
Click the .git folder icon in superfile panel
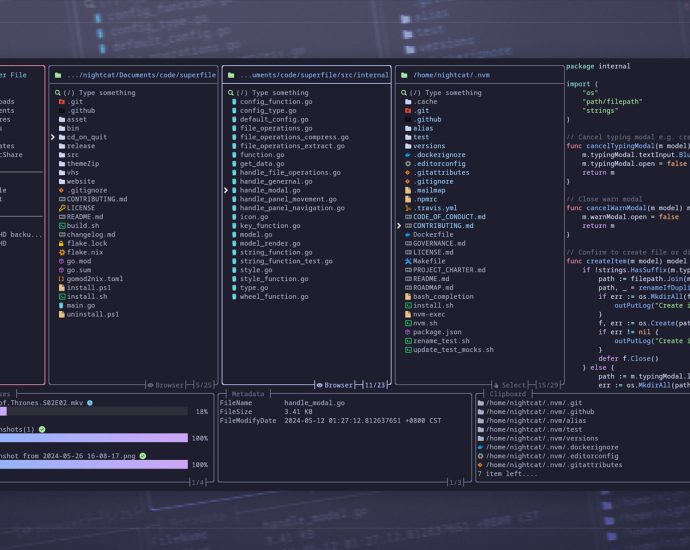tap(62, 102)
